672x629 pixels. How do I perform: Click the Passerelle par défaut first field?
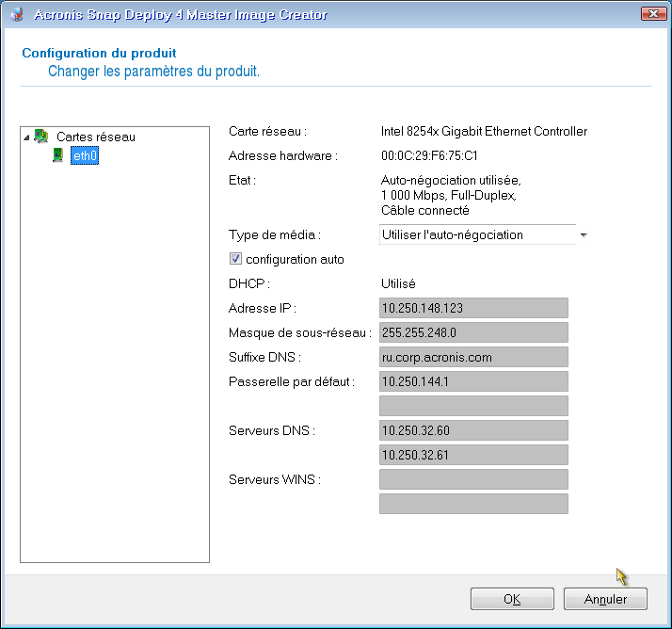[x=473, y=381]
